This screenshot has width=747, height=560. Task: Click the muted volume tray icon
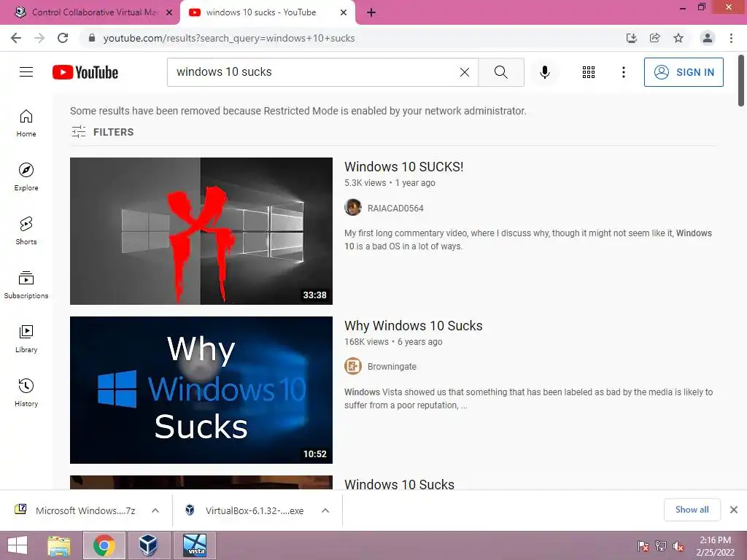tap(678, 545)
